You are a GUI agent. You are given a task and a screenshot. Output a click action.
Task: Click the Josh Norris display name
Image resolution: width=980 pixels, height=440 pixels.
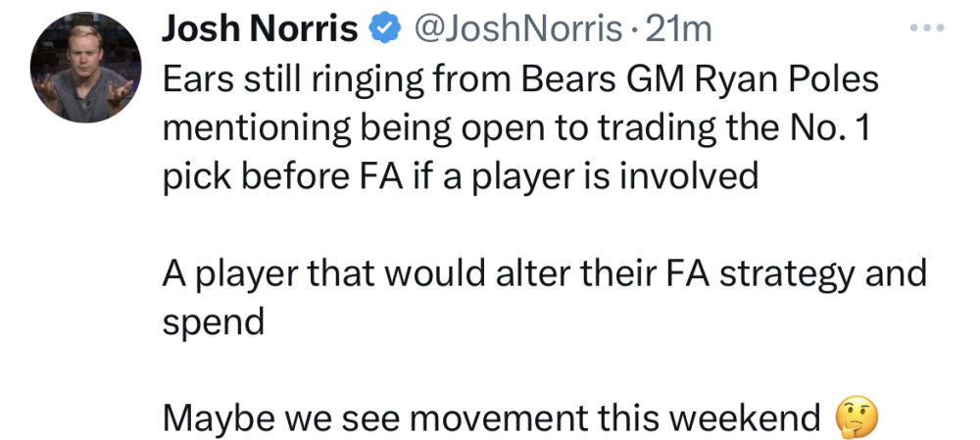click(x=260, y=31)
